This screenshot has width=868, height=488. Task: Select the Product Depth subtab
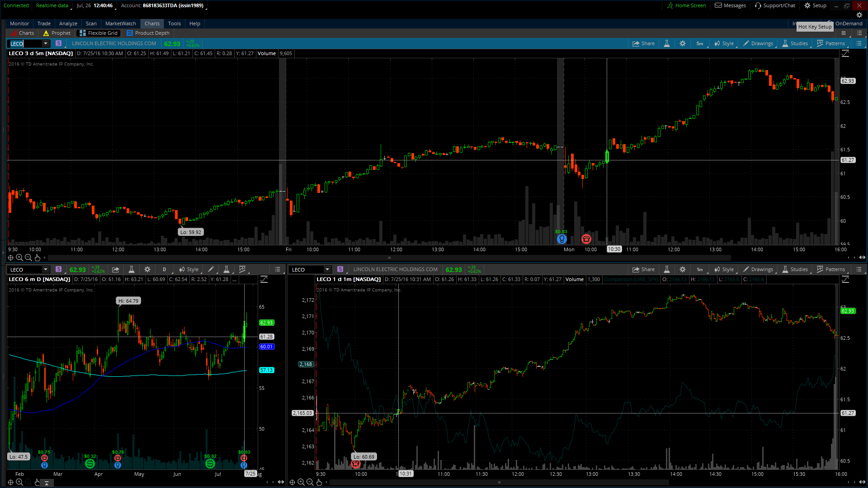[148, 33]
